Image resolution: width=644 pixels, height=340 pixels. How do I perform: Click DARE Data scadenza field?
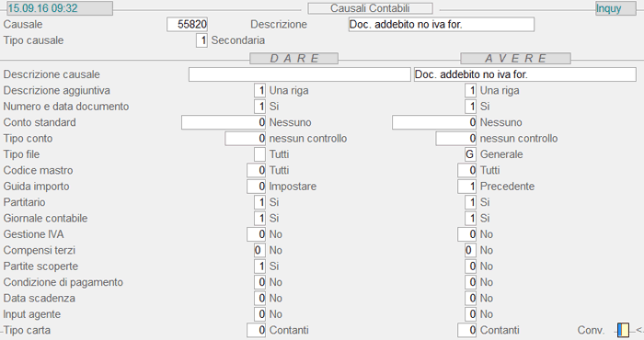(260, 298)
